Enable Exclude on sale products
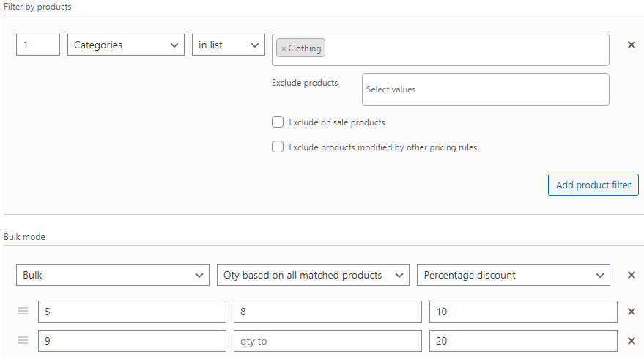 click(278, 122)
